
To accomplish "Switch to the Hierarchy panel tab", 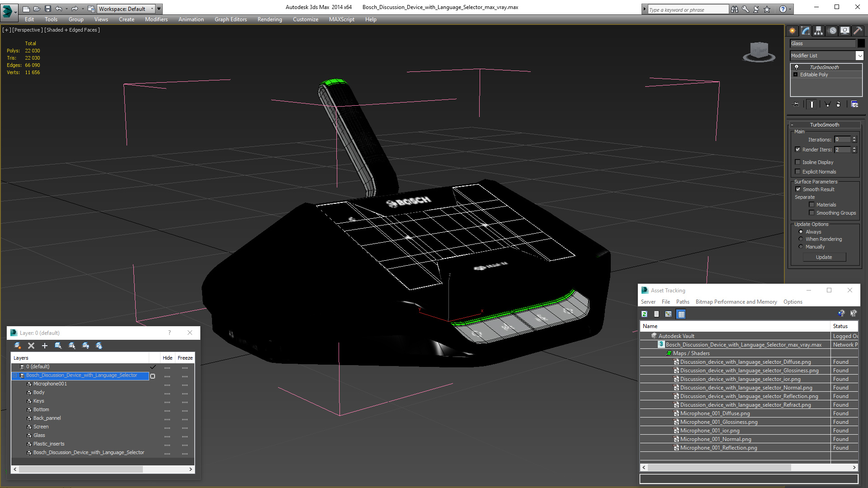I will click(819, 31).
